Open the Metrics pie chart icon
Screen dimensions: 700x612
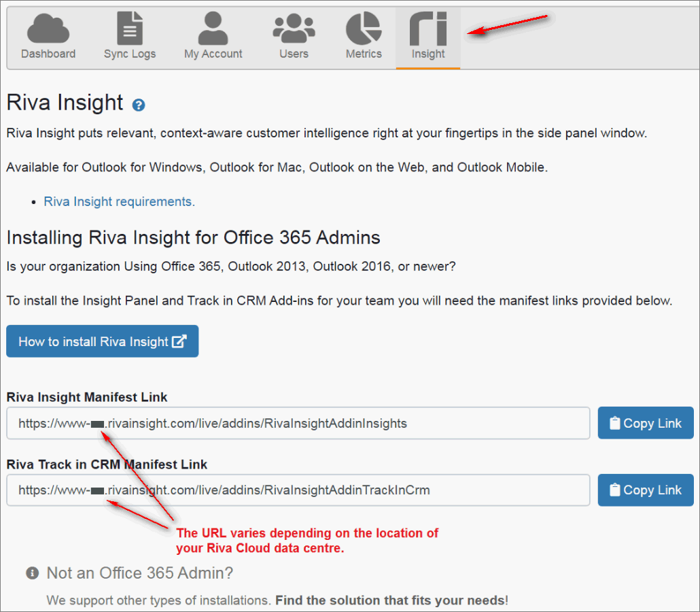tap(364, 28)
